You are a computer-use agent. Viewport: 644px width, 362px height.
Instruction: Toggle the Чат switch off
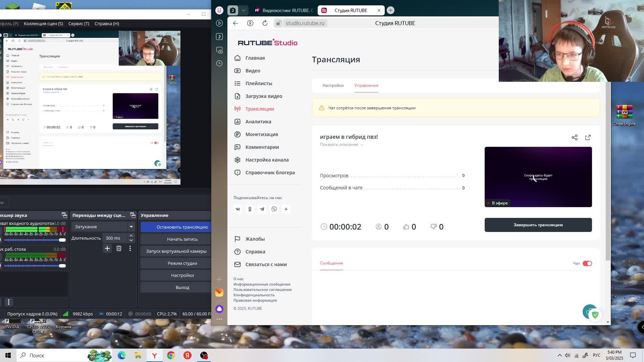click(587, 263)
